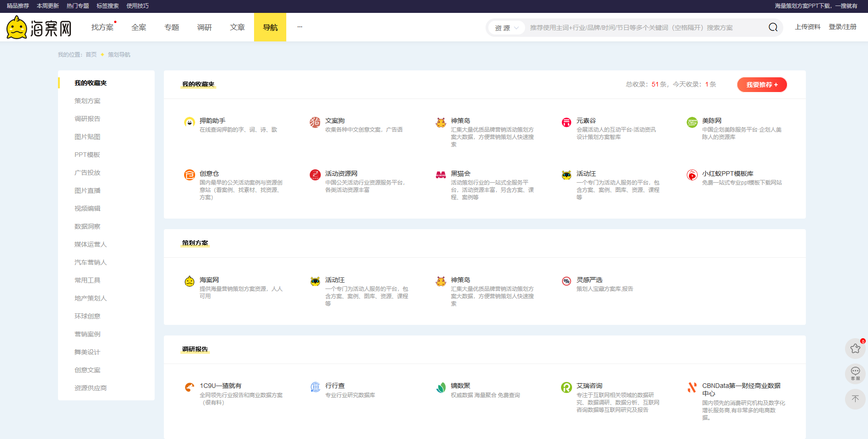Click the search magnifier icon
The width and height of the screenshot is (868, 439).
click(773, 28)
